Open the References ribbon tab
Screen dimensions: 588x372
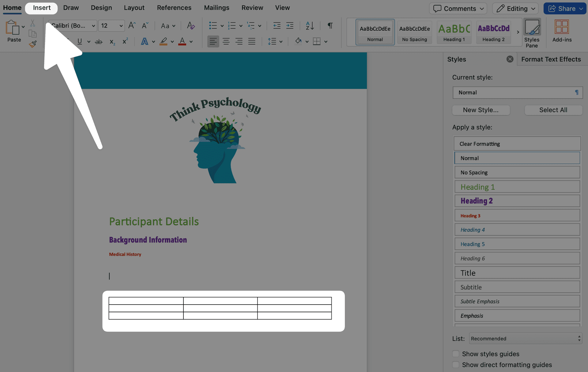174,8
